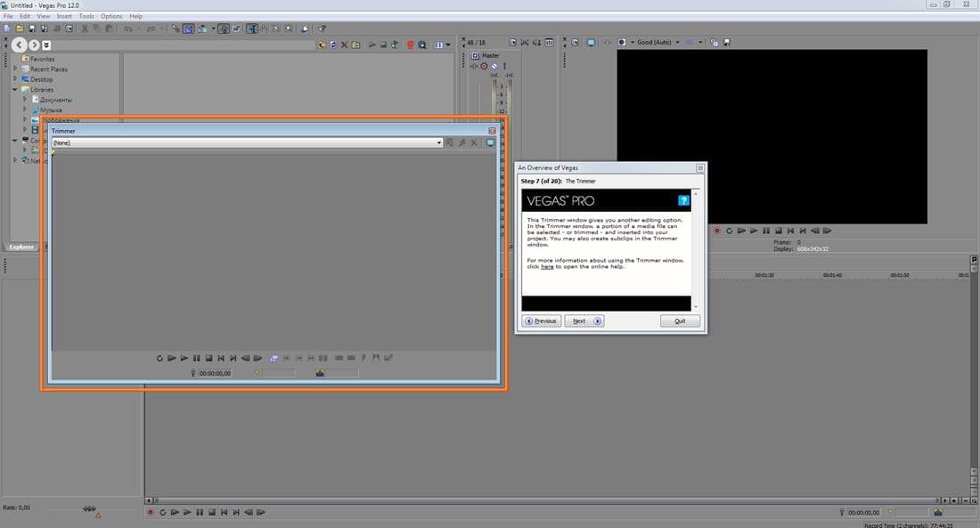Open the Tools menu

pyautogui.click(x=86, y=16)
